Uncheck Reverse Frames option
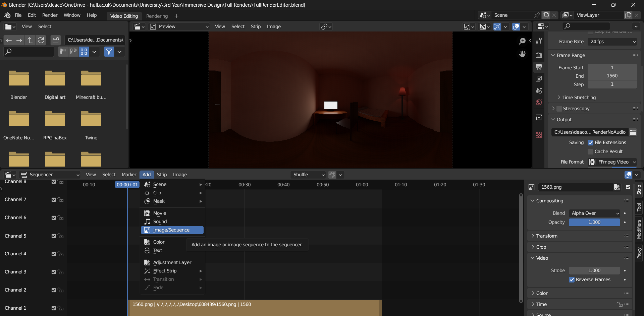This screenshot has height=316, width=644. (572, 280)
